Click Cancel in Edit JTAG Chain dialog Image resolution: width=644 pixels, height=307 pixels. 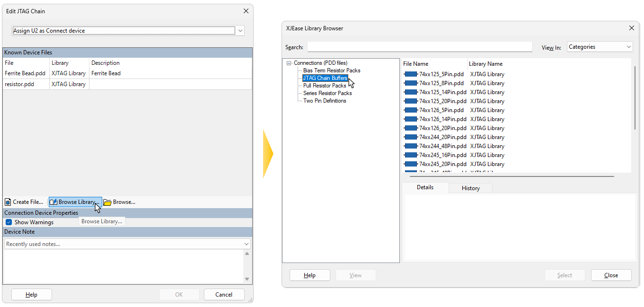[224, 295]
